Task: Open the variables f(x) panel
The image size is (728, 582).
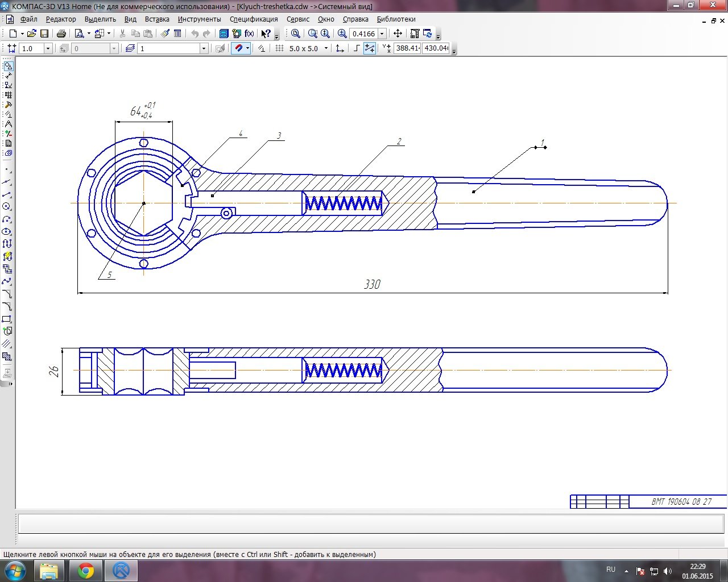Action: 249,34
